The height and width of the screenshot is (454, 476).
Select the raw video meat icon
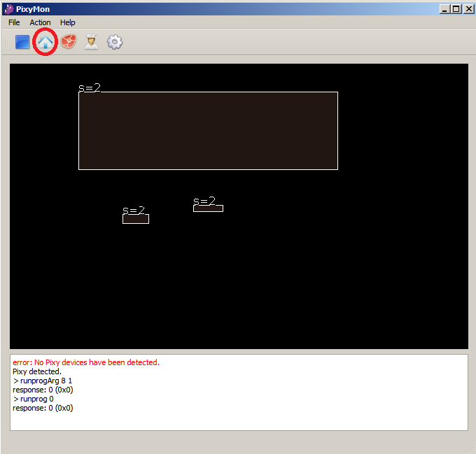tap(69, 41)
